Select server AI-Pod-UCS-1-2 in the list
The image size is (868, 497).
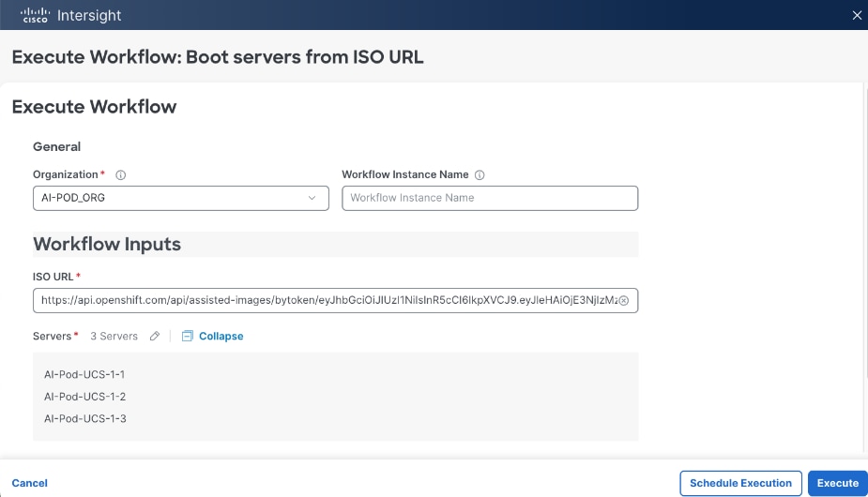tap(84, 397)
